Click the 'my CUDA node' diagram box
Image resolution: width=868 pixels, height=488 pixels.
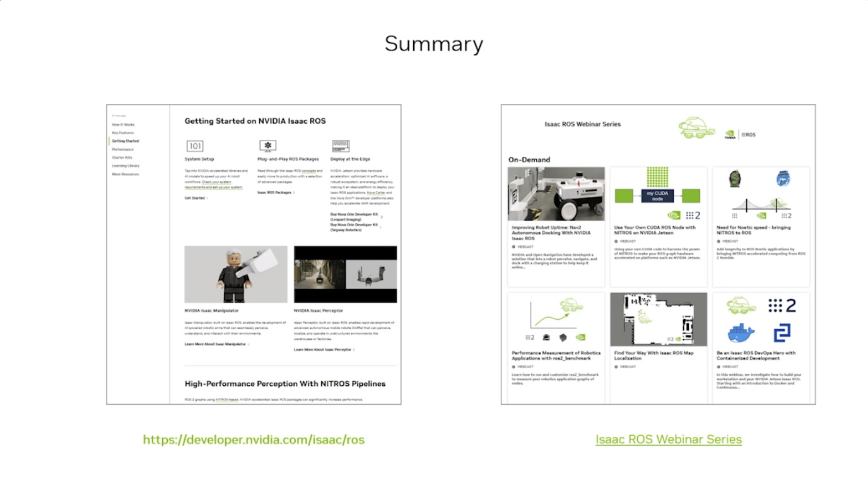tap(658, 195)
